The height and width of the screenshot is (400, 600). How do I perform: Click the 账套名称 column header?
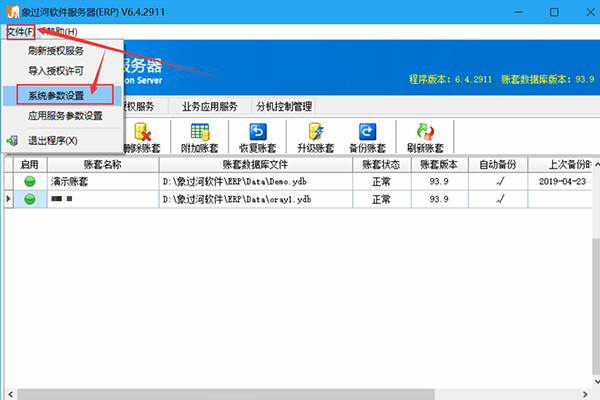103,165
